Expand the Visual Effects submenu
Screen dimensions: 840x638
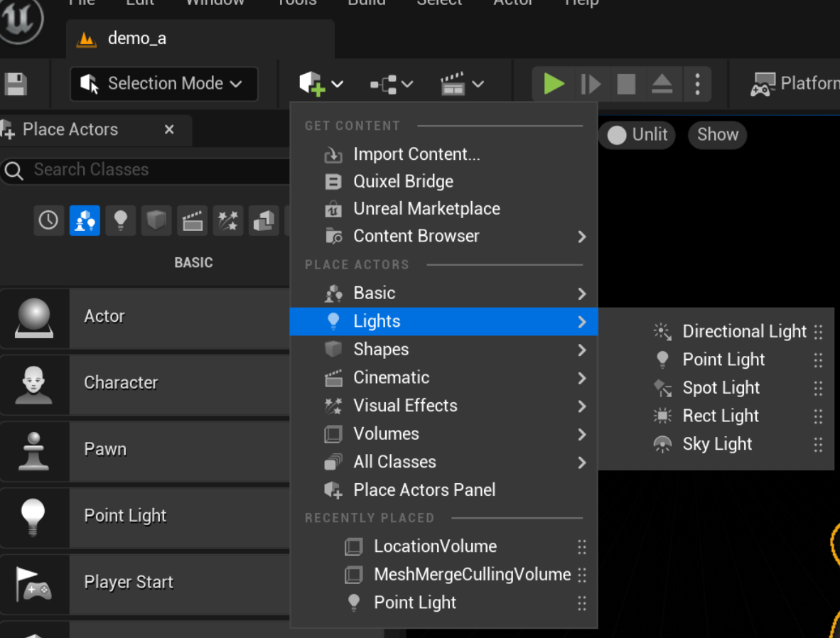[443, 406]
